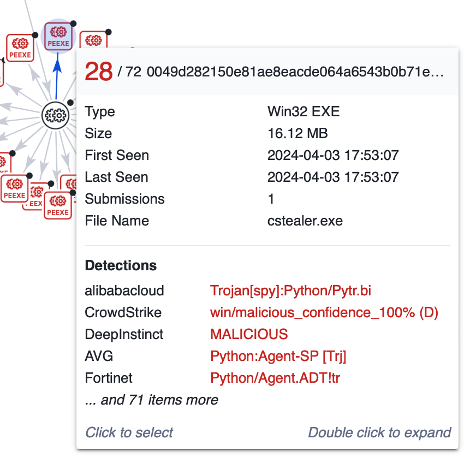Click the Fortinet Python/Agent.ADT!tr detection
Screen dimensions: 476x463
pos(275,377)
